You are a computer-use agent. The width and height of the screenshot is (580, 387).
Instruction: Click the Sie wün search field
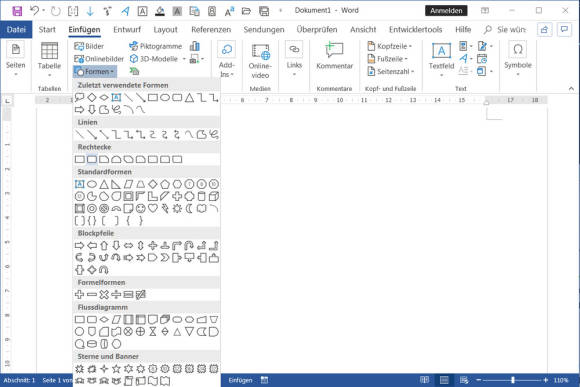click(x=505, y=30)
